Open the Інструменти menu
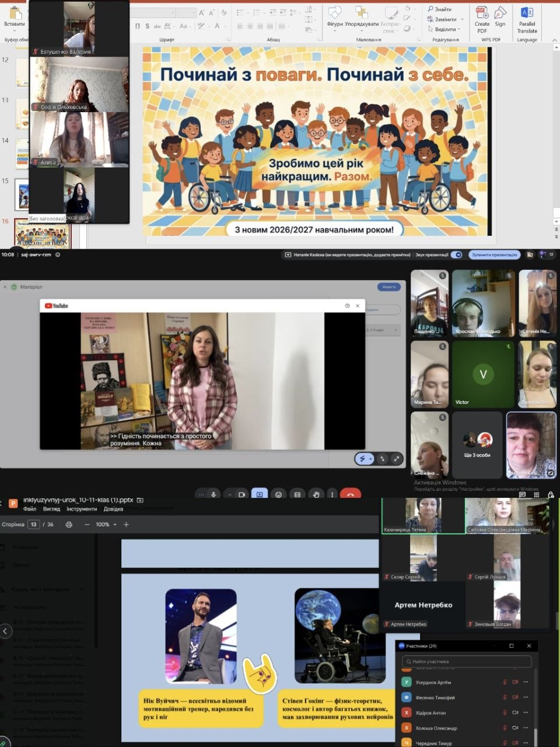 (x=82, y=509)
